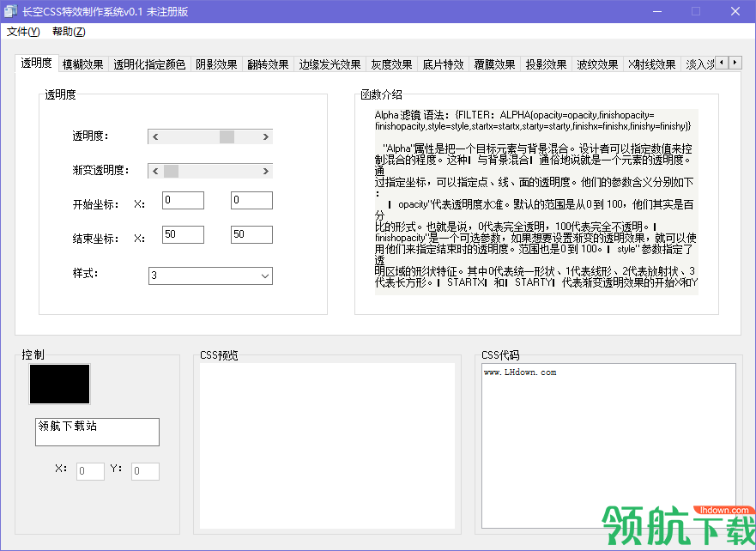Click inside the CSS代码 text area
Viewport: 756px width, 551px height.
click(x=609, y=446)
